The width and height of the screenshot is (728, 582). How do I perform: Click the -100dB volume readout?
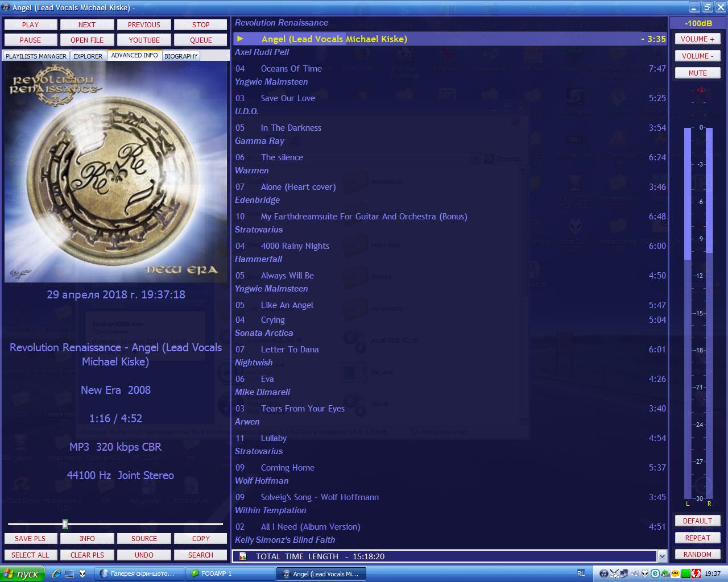698,23
